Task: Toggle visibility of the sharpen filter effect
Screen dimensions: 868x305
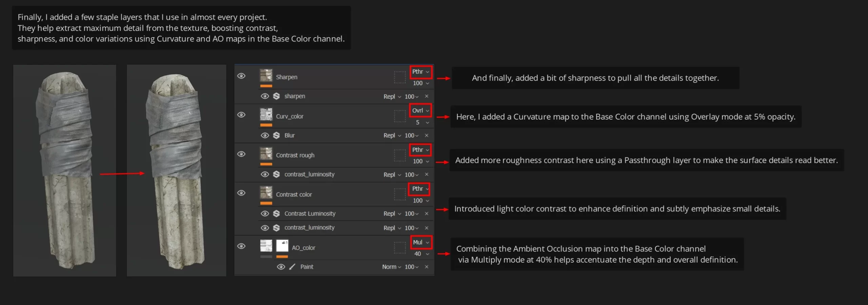Action: pos(265,96)
